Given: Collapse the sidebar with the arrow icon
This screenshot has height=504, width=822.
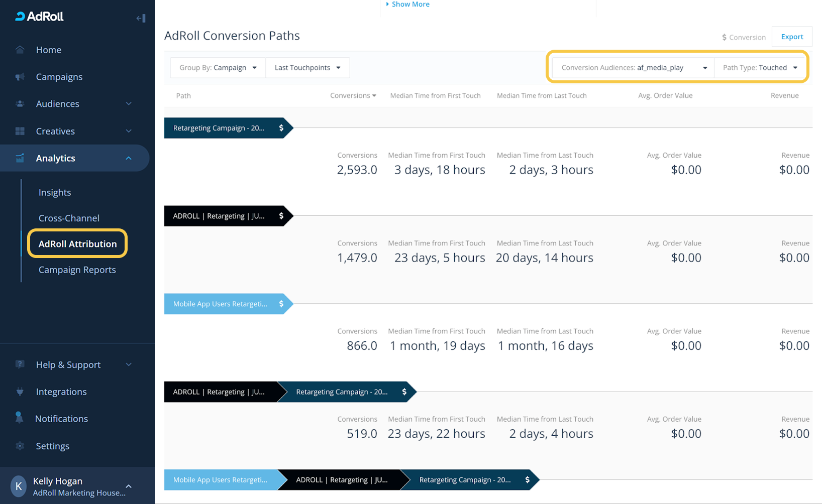Looking at the screenshot, I should 141,18.
